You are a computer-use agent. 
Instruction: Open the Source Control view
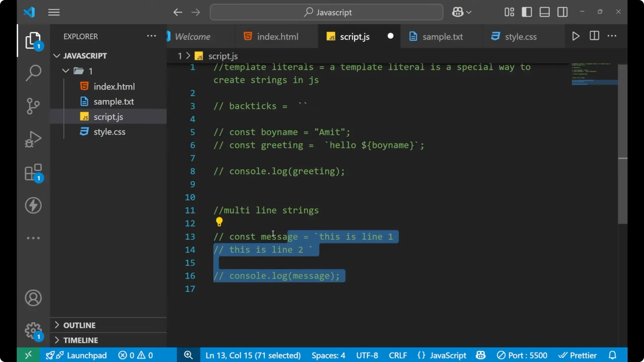tap(33, 106)
